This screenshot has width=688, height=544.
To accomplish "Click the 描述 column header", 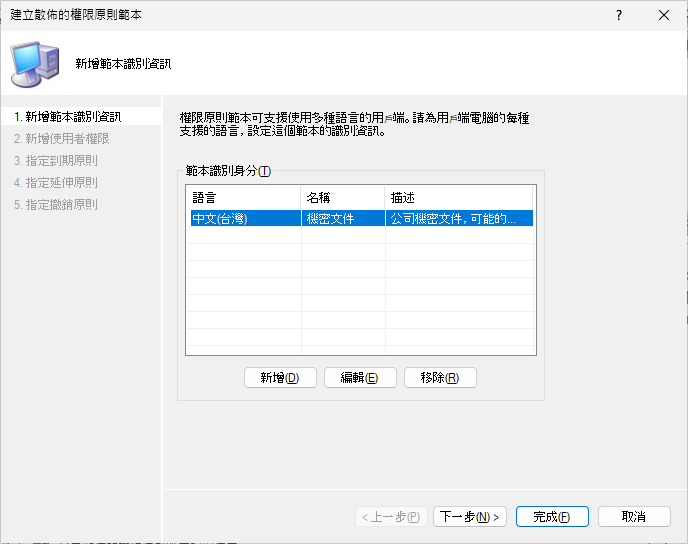I will [x=459, y=198].
